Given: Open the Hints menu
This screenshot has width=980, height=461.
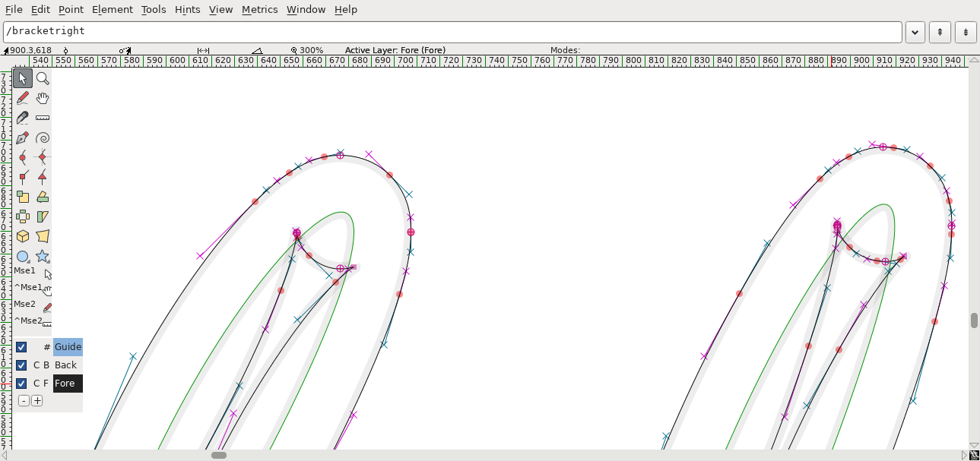Looking at the screenshot, I should 187,9.
